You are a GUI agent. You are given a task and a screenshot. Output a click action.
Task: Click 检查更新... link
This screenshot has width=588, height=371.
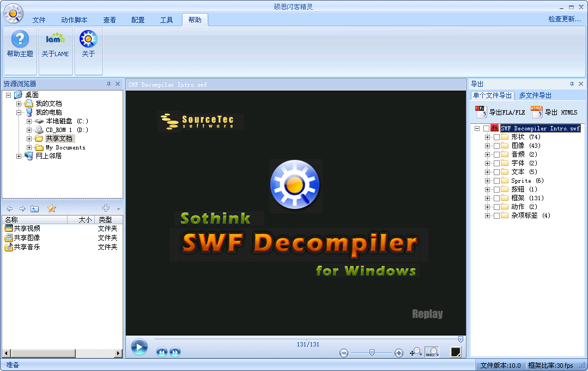565,19
